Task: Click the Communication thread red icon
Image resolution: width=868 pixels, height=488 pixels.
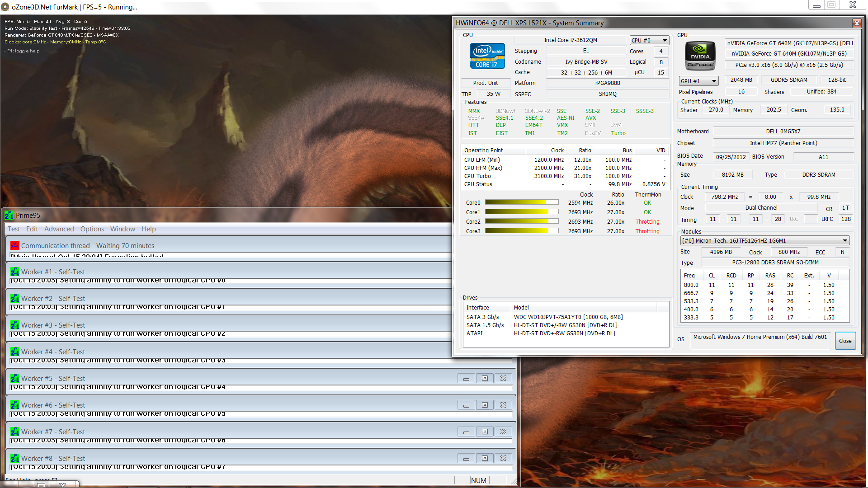Action: click(x=15, y=245)
